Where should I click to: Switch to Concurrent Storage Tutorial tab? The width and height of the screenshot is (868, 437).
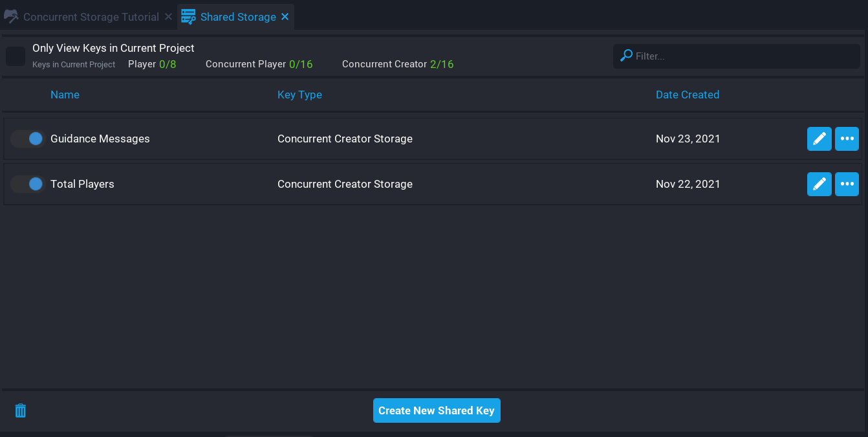click(x=91, y=17)
